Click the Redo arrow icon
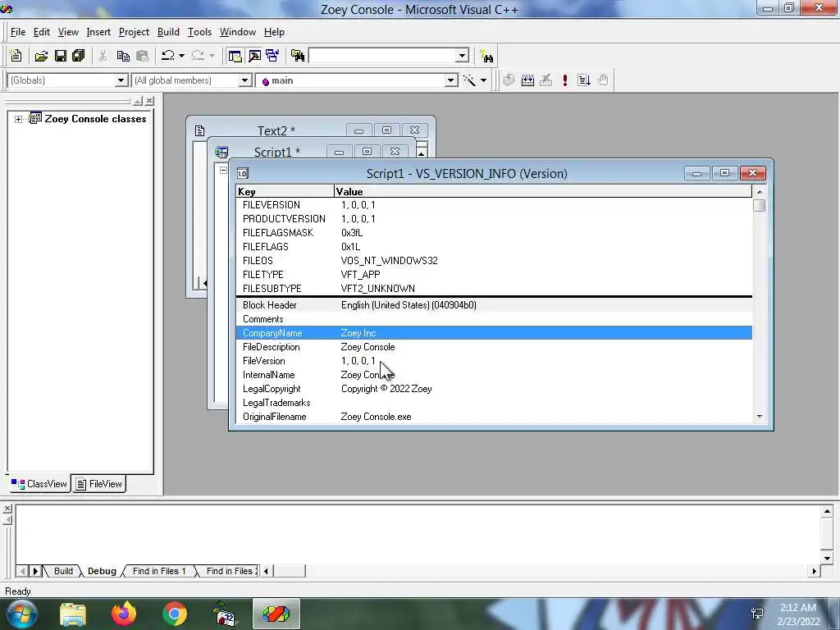The width and height of the screenshot is (840, 630). pos(198,55)
